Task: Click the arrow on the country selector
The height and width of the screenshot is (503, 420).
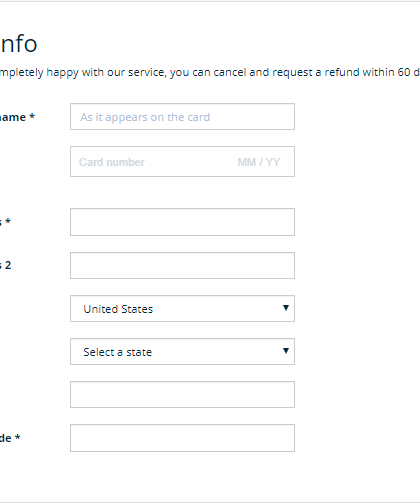Action: tap(286, 308)
